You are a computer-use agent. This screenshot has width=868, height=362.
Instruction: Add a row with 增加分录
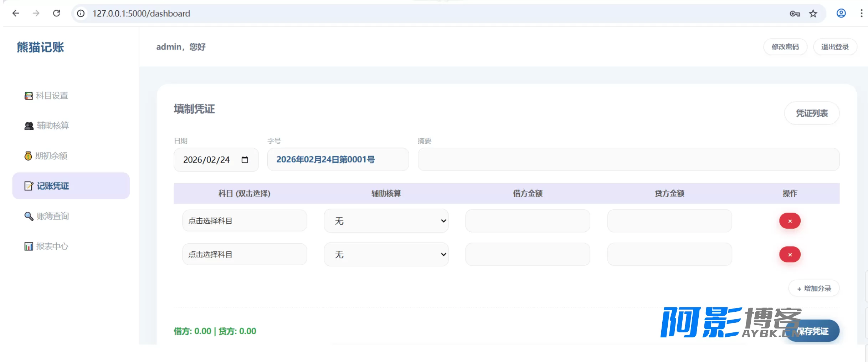814,289
